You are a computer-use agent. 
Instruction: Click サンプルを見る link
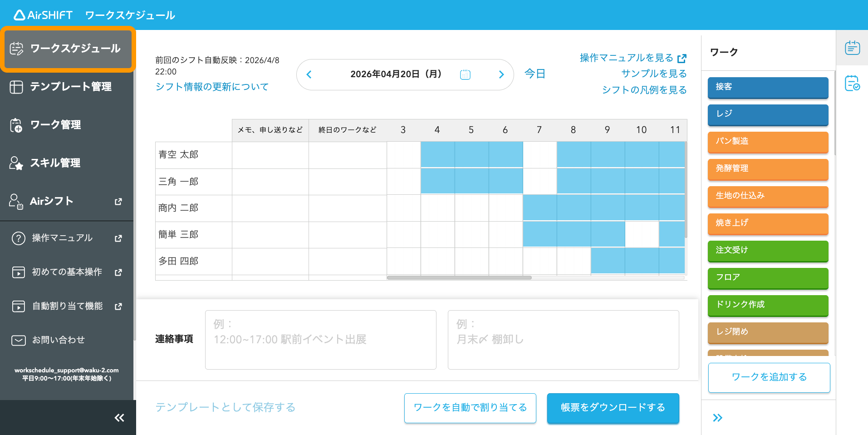click(x=654, y=74)
